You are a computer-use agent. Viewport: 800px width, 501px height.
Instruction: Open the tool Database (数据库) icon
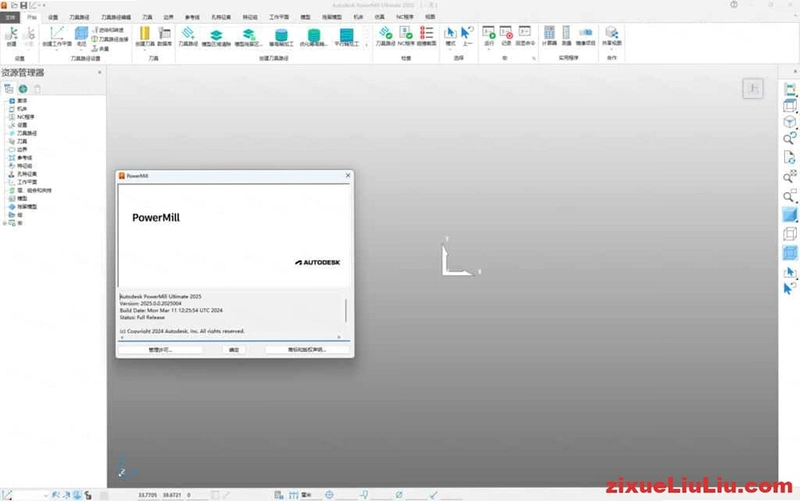click(164, 34)
